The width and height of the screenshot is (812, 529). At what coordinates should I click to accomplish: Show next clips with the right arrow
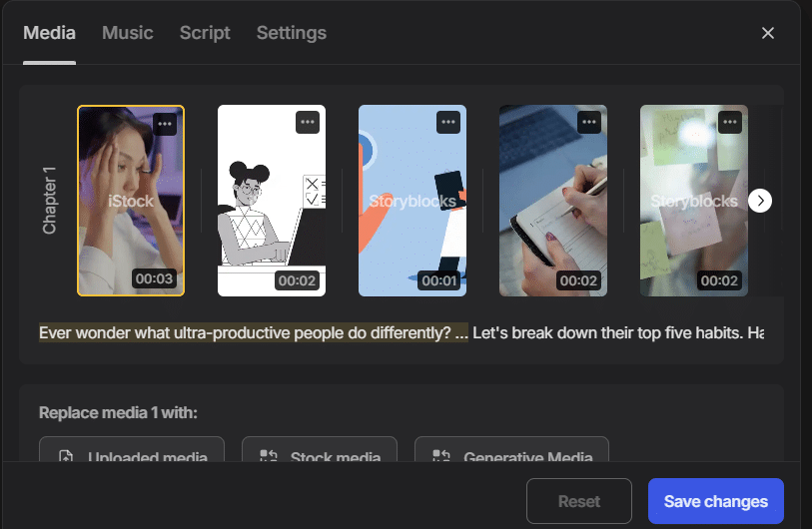coord(760,201)
